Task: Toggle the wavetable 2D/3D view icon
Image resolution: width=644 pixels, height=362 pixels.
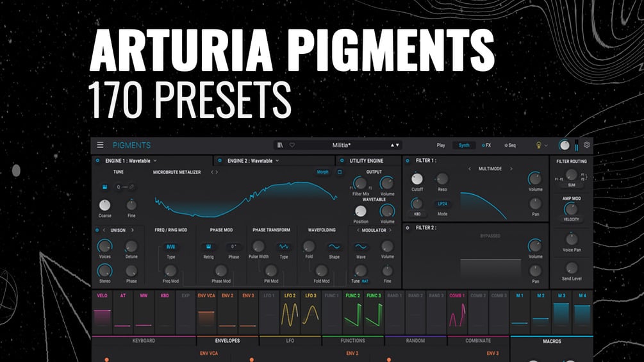Action: pos(340,172)
